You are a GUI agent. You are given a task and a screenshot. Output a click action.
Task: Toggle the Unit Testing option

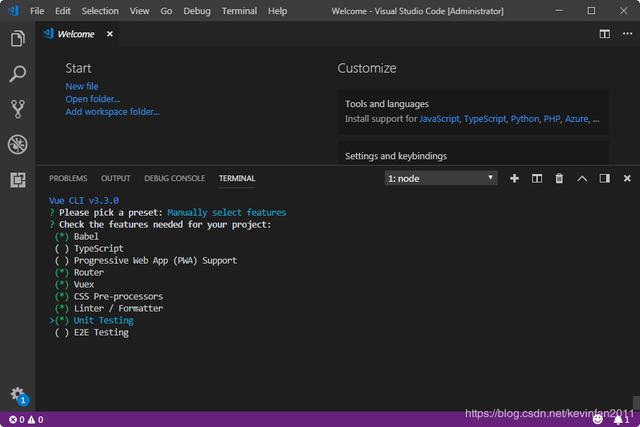pos(93,320)
